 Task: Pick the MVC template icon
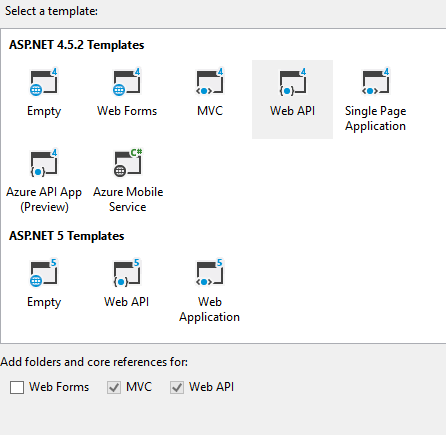click(x=210, y=82)
